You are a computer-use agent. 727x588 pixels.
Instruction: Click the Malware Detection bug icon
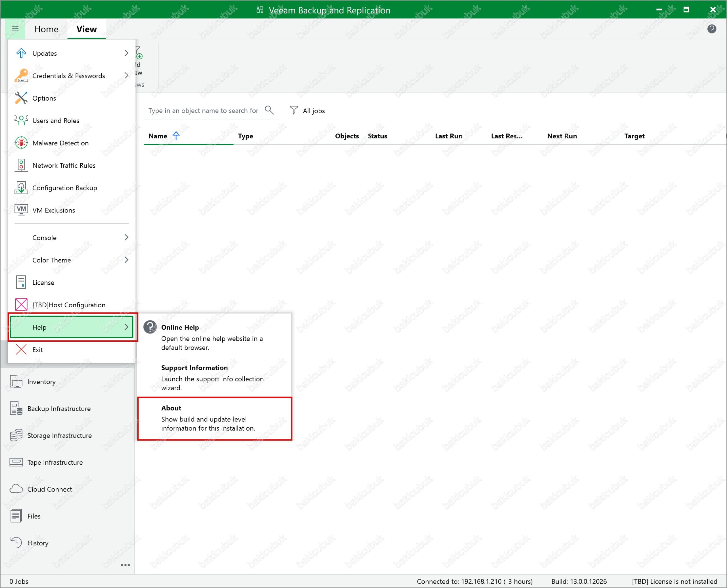(x=21, y=143)
